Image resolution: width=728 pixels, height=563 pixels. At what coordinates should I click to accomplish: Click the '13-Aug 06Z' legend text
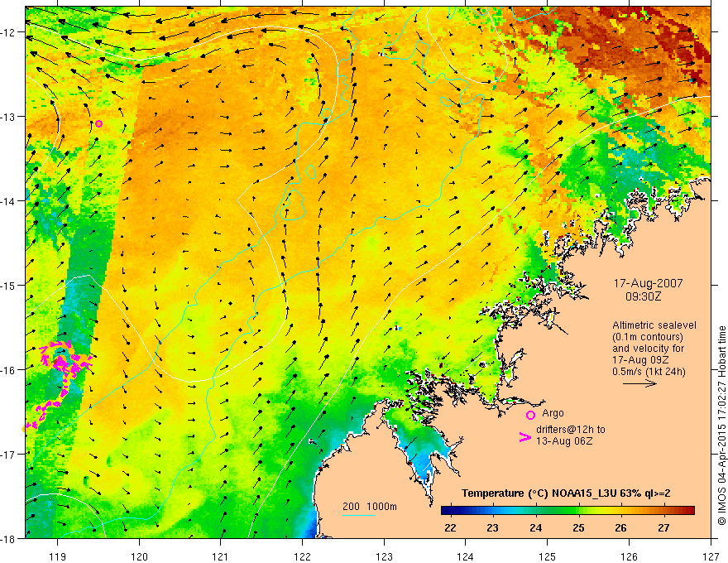click(x=564, y=441)
